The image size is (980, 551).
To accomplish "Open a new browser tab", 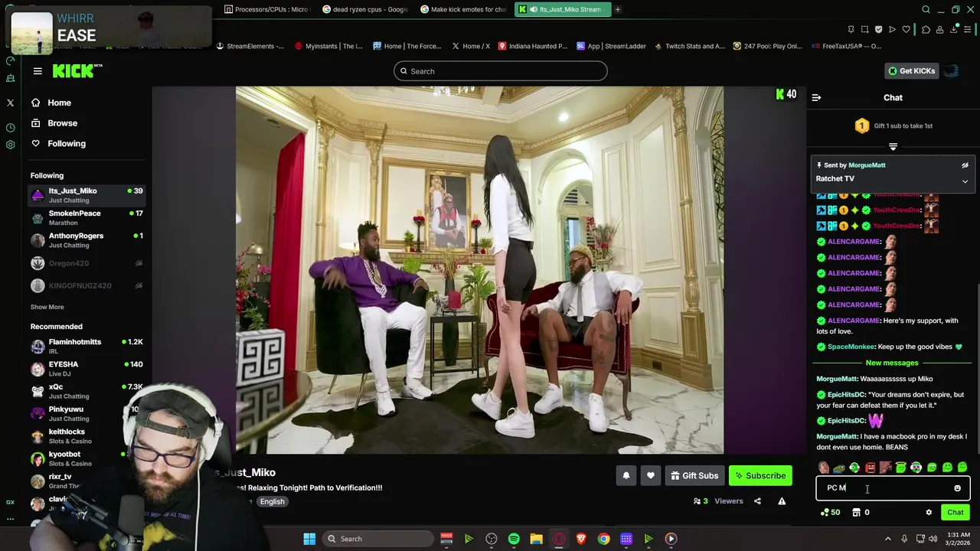I will tap(618, 9).
